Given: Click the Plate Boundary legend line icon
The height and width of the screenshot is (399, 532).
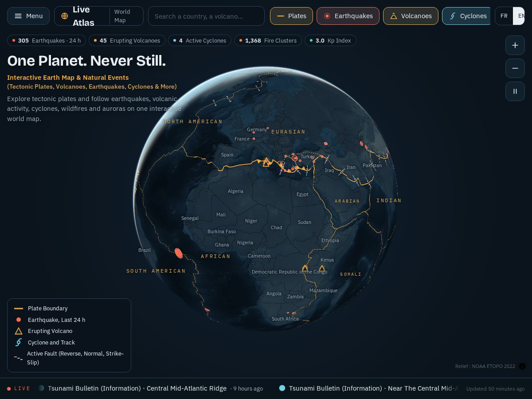Looking at the screenshot, I should point(19,309).
